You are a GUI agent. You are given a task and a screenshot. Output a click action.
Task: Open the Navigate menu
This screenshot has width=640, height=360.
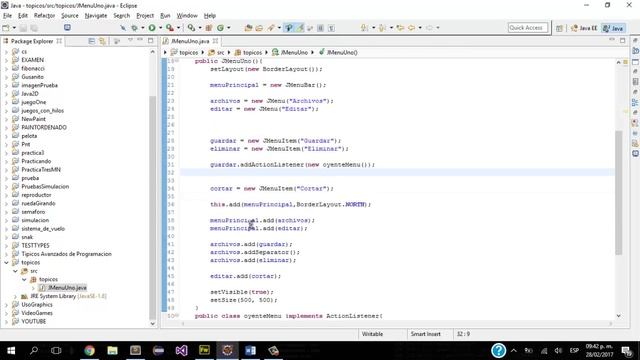pos(96,16)
